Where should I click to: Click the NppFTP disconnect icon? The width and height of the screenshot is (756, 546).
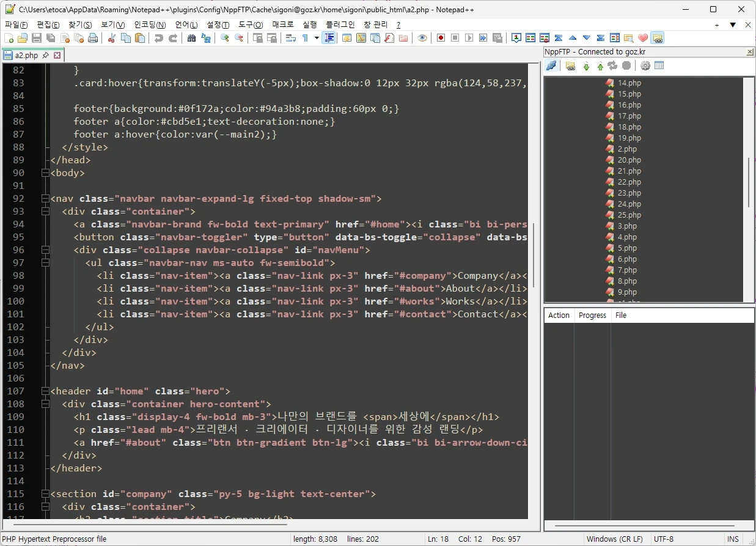pyautogui.click(x=551, y=66)
